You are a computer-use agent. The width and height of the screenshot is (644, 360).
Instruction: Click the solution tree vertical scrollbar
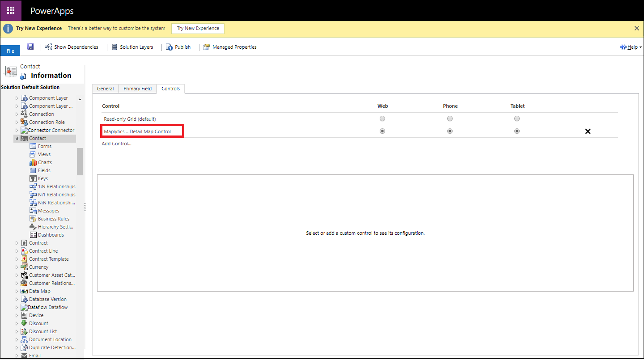(x=80, y=161)
